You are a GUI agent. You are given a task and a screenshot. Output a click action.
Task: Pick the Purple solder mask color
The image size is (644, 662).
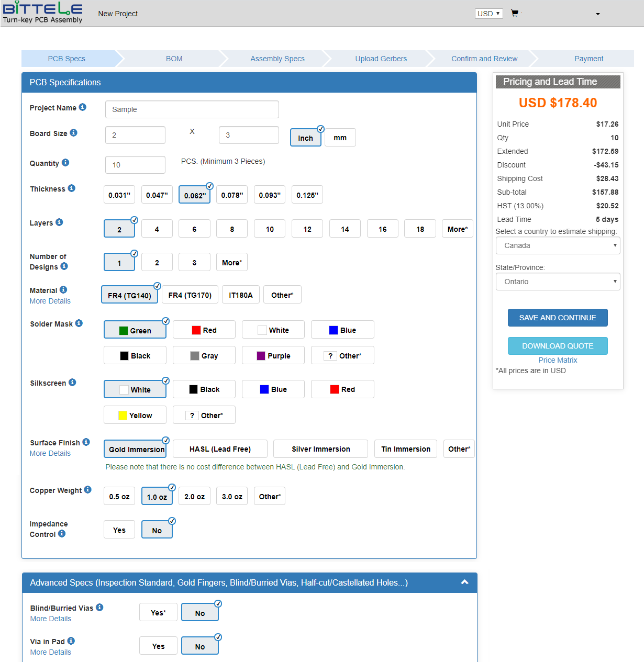pyautogui.click(x=273, y=356)
